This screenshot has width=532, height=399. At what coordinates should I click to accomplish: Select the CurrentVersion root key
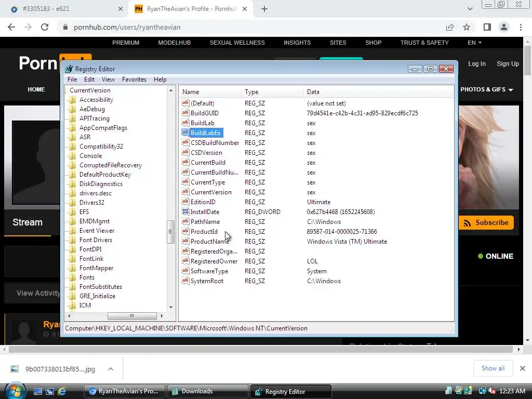(x=90, y=90)
